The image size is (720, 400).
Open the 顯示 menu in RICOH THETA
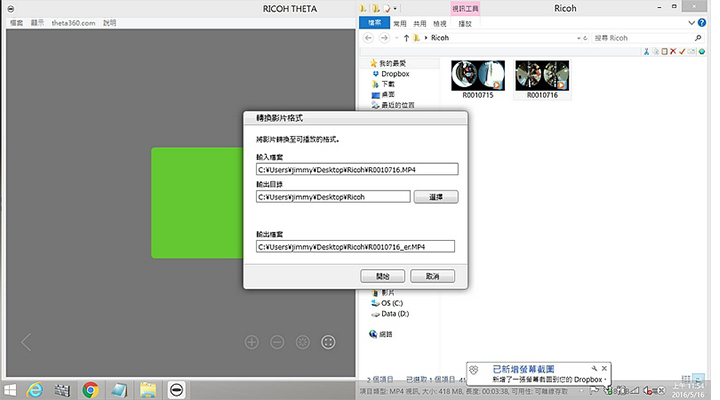click(x=37, y=23)
